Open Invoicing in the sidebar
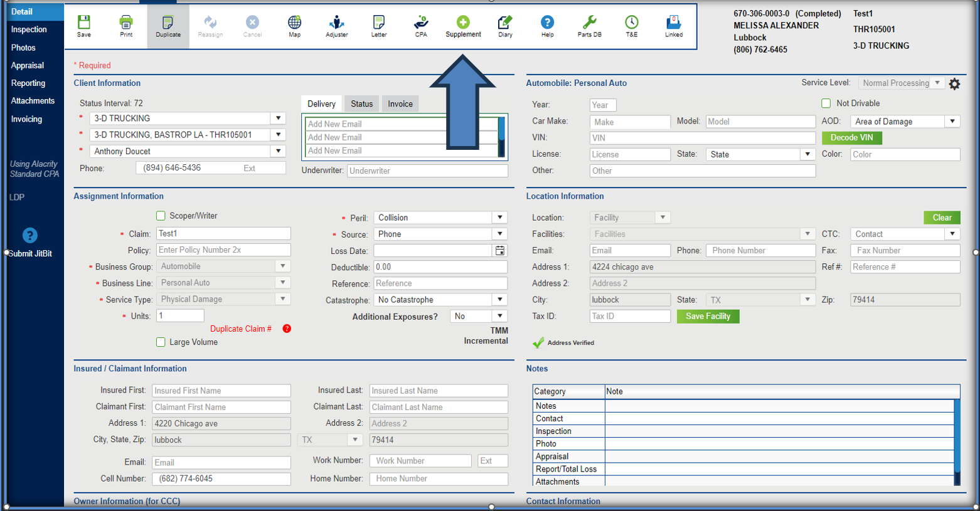The height and width of the screenshot is (511, 980). point(26,119)
